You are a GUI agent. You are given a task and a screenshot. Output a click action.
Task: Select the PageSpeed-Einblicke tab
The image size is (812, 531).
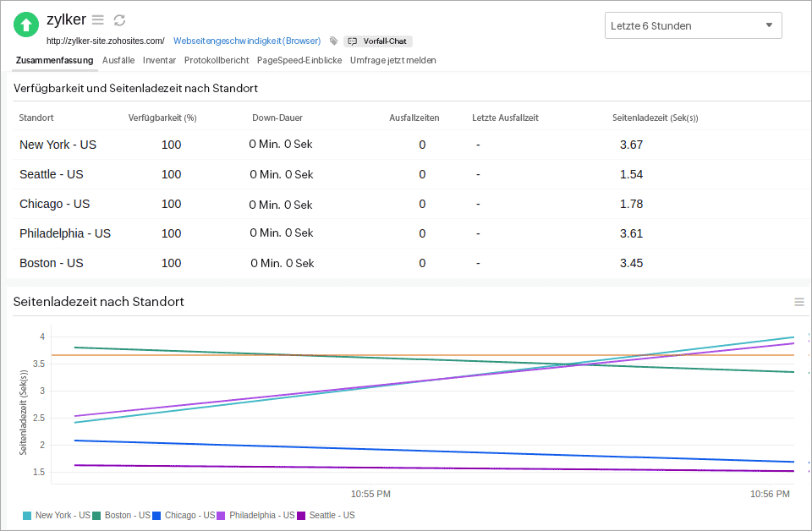coord(299,60)
